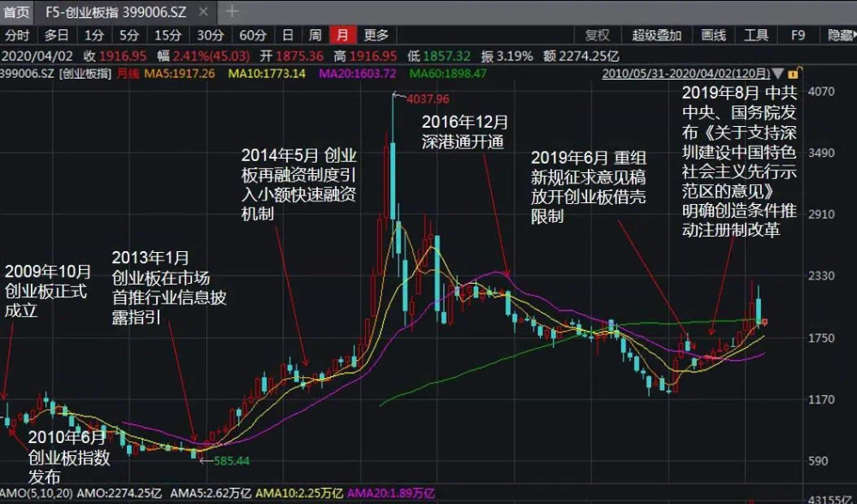Switch to daily 日 K-line

(288, 35)
